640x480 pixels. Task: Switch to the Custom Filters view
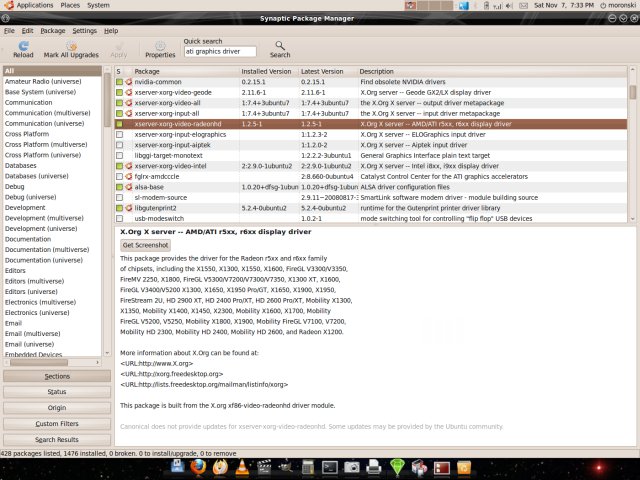[x=57, y=424]
